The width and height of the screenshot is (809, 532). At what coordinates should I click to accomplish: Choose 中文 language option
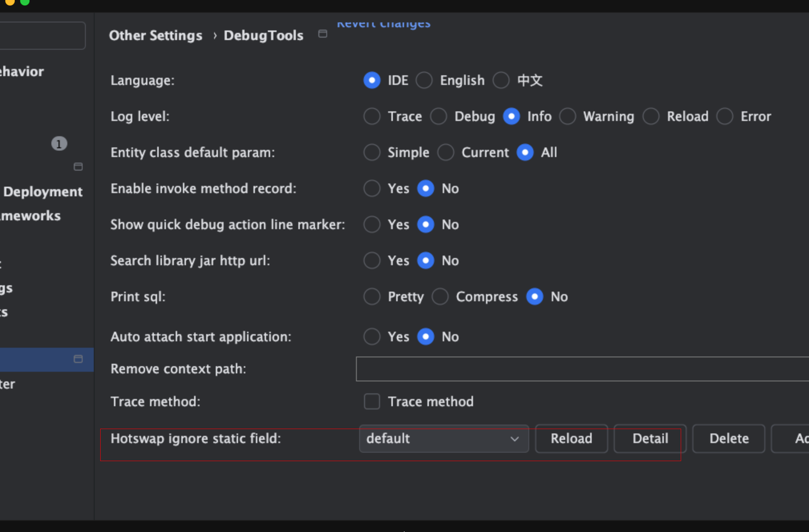[x=501, y=80]
